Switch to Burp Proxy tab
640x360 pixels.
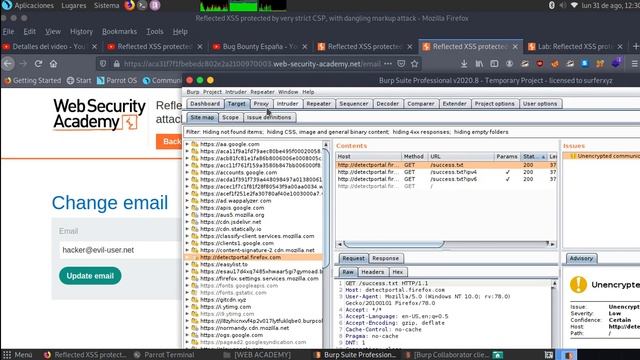point(261,104)
